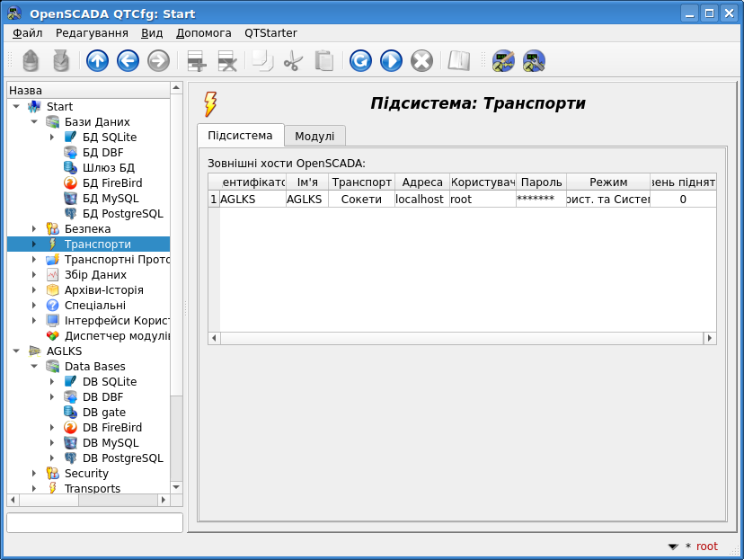Click the БД MySQL database icon
Viewport: 744px width, 560px height.
(70, 198)
